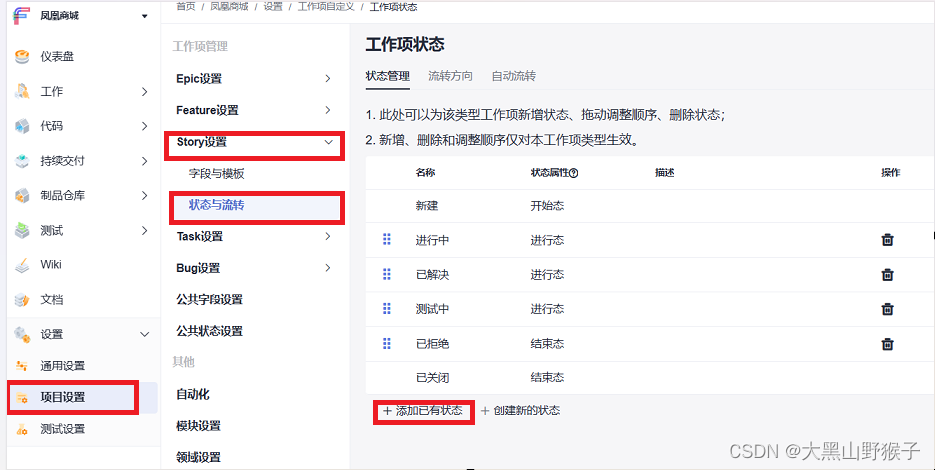Open 模块设置
The width and height of the screenshot is (935, 470).
198,426
